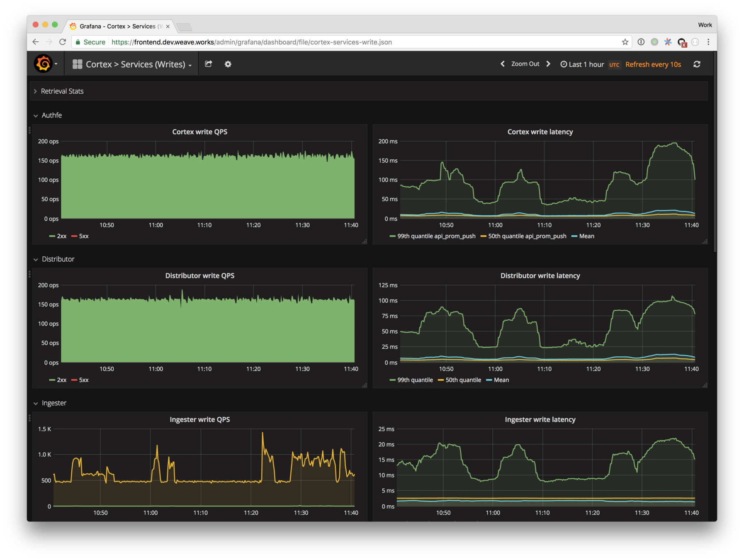This screenshot has height=560, width=744.
Task: Open the Chrome three-dot menu
Action: point(708,42)
